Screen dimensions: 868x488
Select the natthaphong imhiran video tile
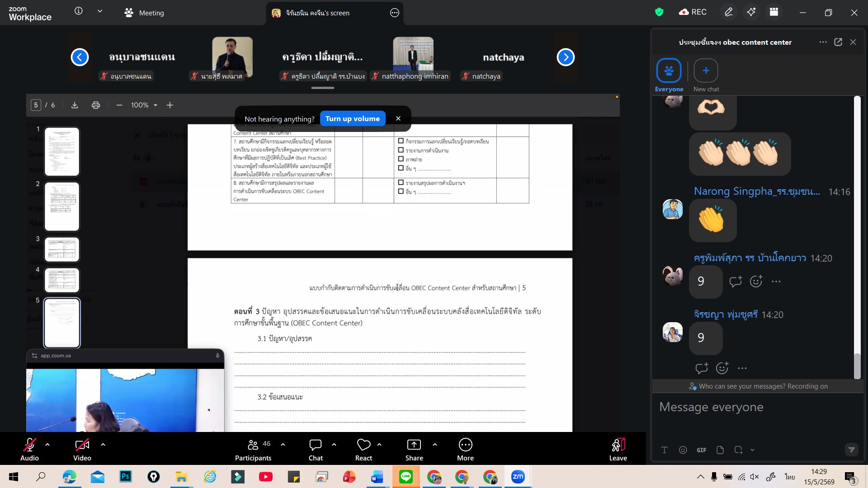(x=413, y=57)
